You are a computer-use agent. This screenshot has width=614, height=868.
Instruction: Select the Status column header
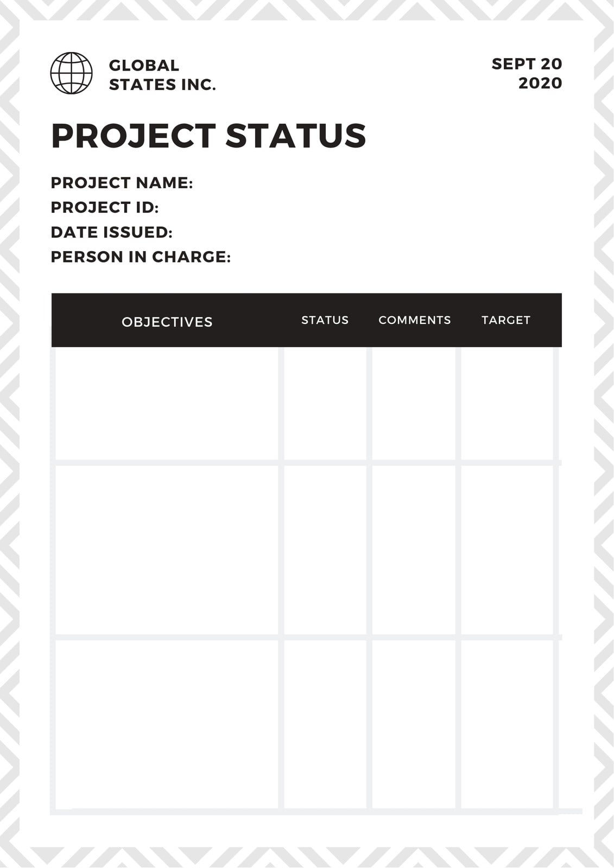tap(325, 320)
